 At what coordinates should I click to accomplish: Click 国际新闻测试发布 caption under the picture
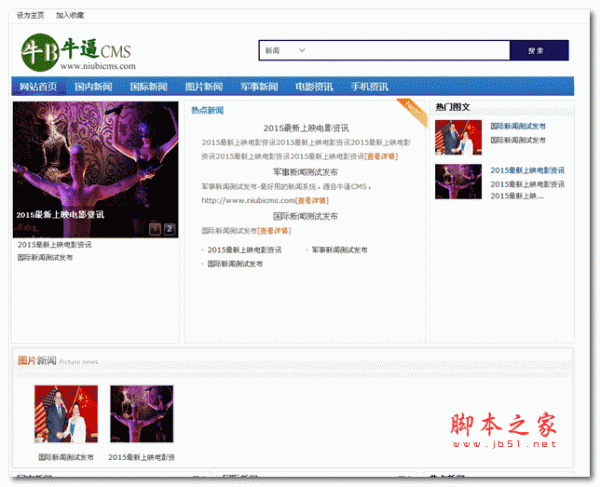[x=66, y=457]
